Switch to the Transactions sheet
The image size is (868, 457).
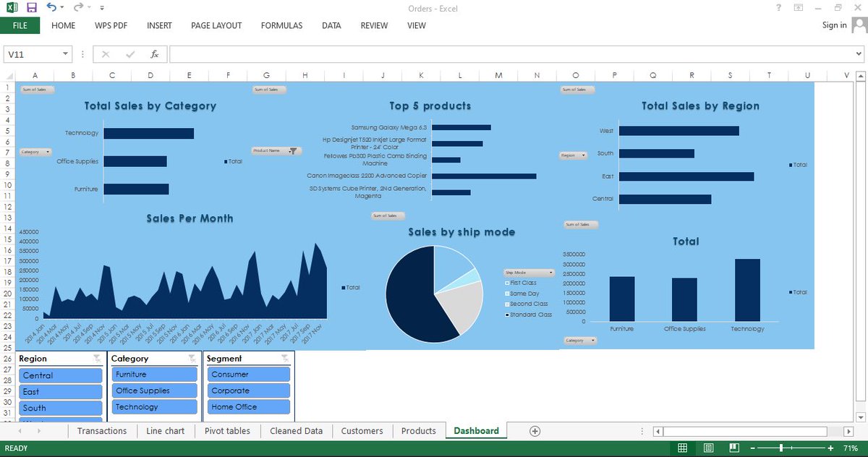102,430
